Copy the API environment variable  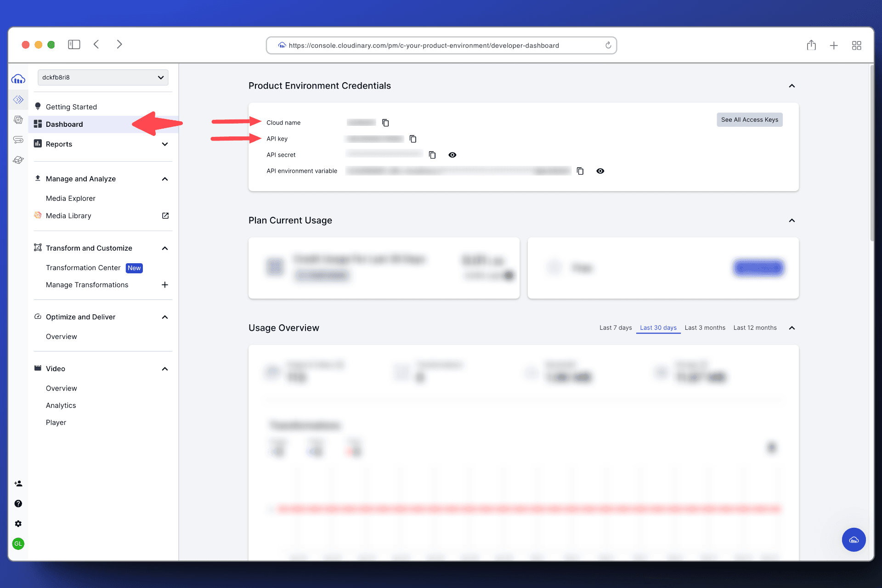click(580, 171)
